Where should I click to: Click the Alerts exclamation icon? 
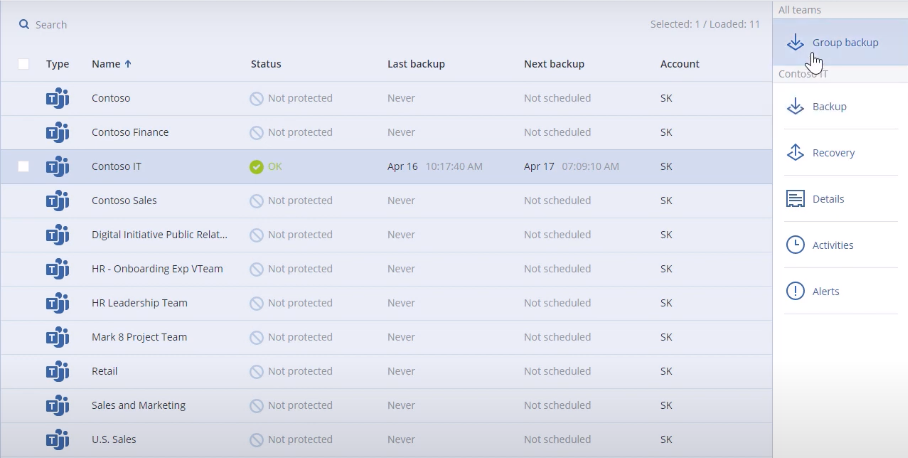click(x=796, y=291)
